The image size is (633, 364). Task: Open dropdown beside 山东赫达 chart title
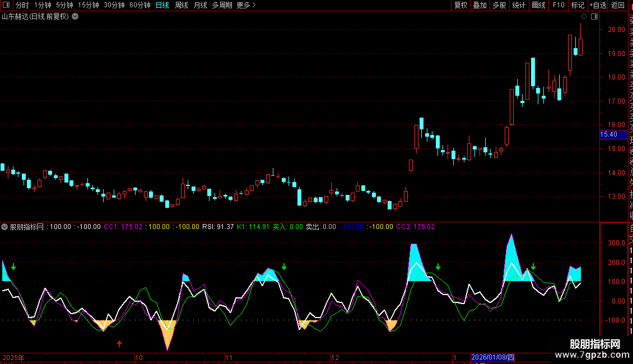pos(75,17)
